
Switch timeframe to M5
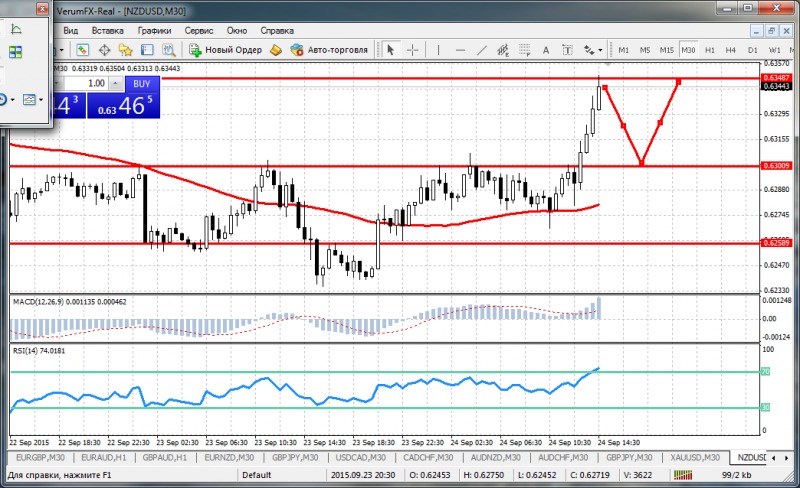[645, 50]
